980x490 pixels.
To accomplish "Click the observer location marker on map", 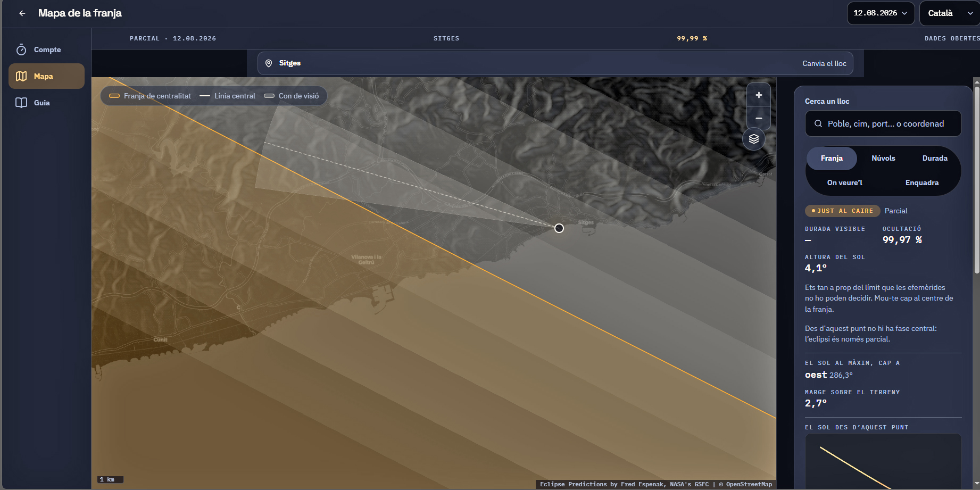I will point(559,228).
